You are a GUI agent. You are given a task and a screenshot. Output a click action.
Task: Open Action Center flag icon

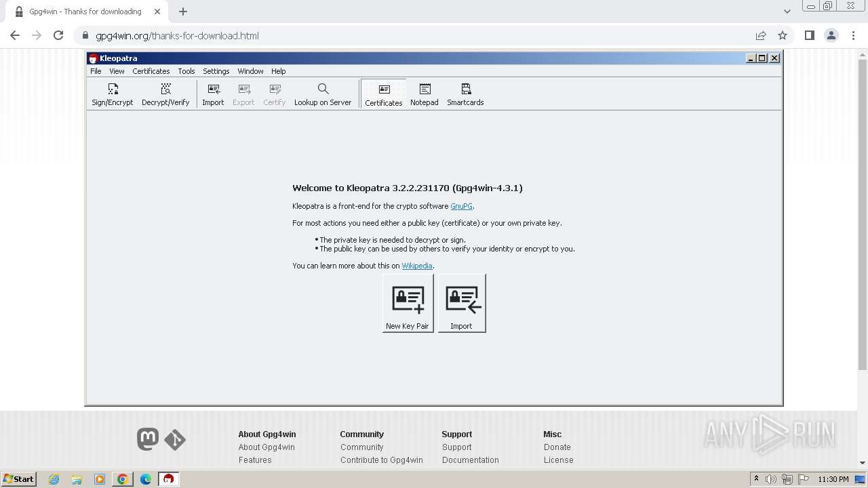[x=803, y=479]
